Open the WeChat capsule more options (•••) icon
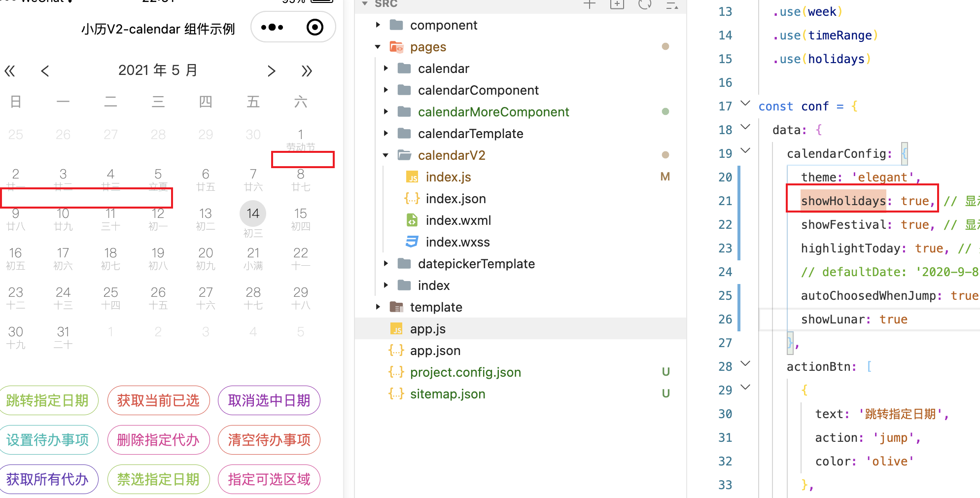This screenshot has height=498, width=980. pos(272,27)
